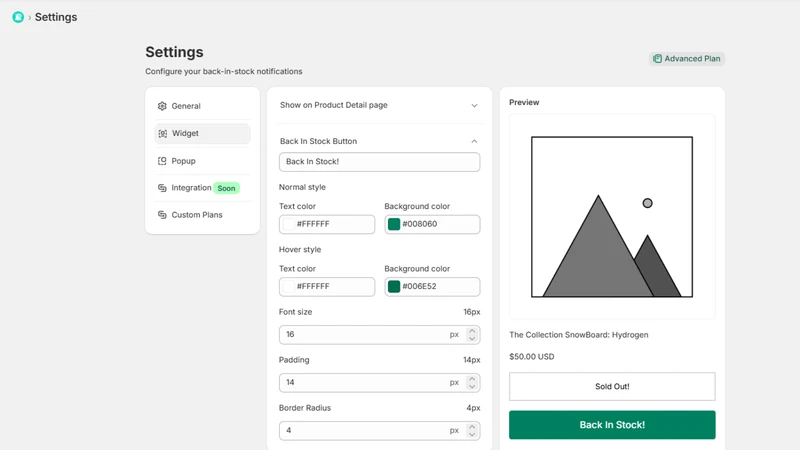Decrease the Border Radius value
Image resolution: width=800 pixels, height=450 pixels.
click(472, 434)
